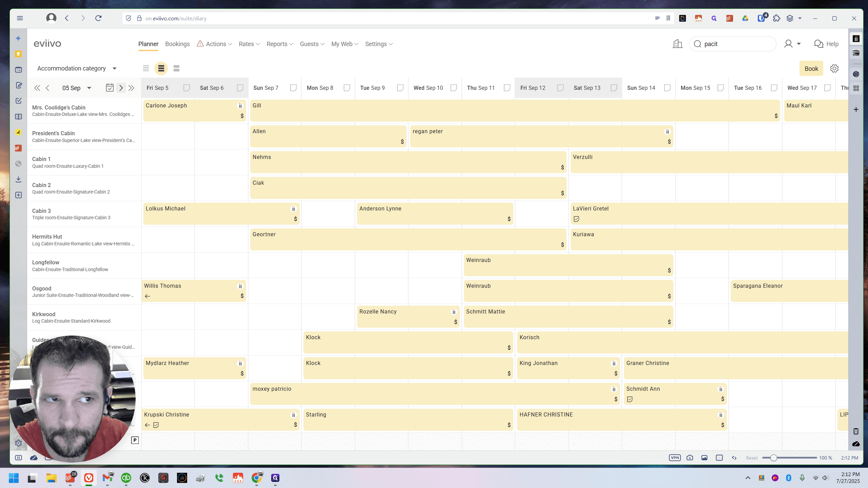
Task: Click the parking P icon below the room list
Action: click(x=135, y=440)
